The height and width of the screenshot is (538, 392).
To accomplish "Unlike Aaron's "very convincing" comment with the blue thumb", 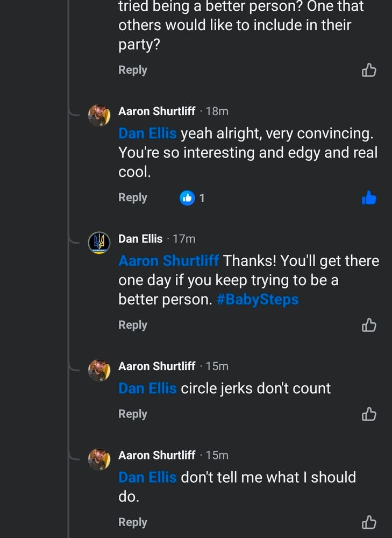I will (x=369, y=198).
